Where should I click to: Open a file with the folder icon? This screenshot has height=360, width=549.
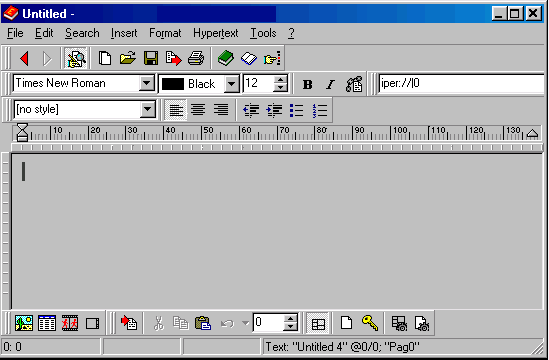128,58
